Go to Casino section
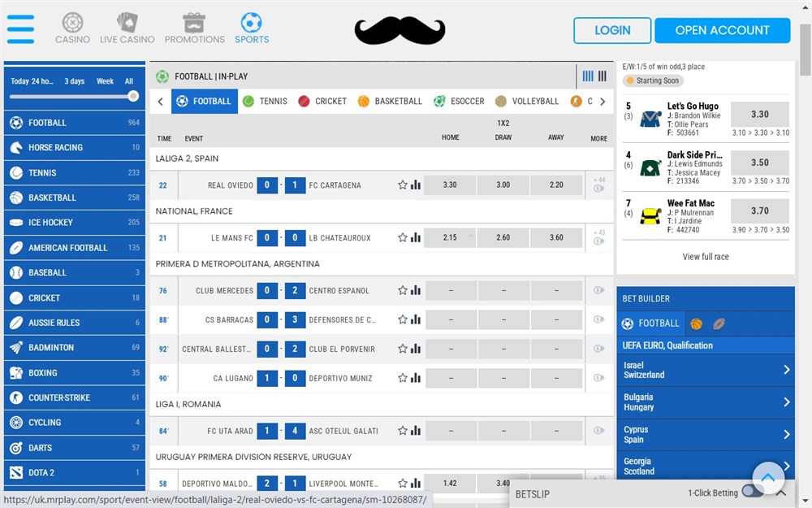 click(72, 28)
